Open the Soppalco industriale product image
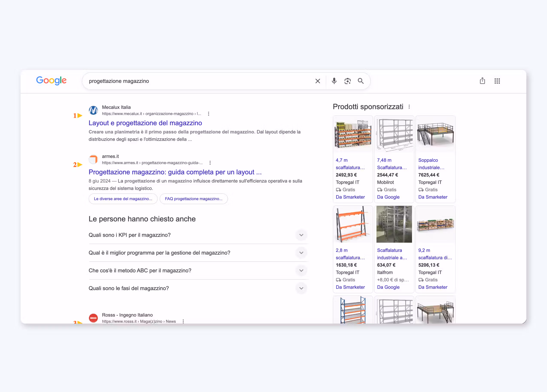This screenshot has height=392, width=547. (x=435, y=134)
